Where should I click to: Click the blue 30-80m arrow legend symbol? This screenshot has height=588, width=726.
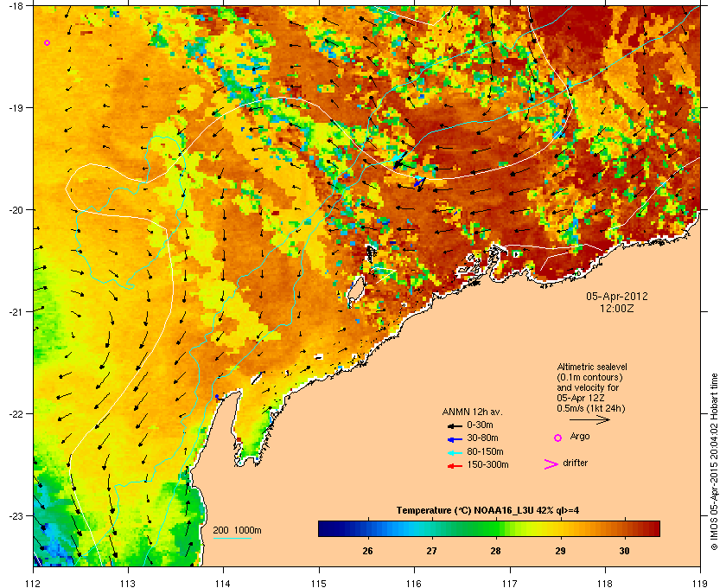pos(455,439)
